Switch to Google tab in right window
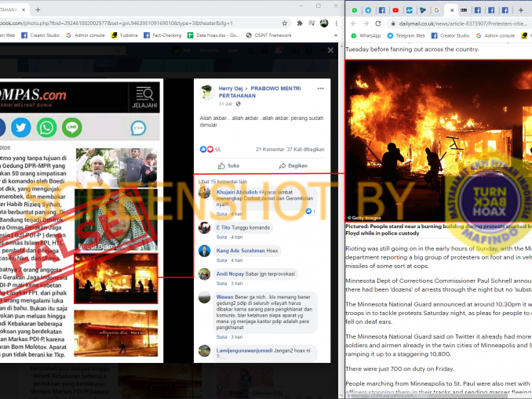This screenshot has width=532, height=399. 436,10
